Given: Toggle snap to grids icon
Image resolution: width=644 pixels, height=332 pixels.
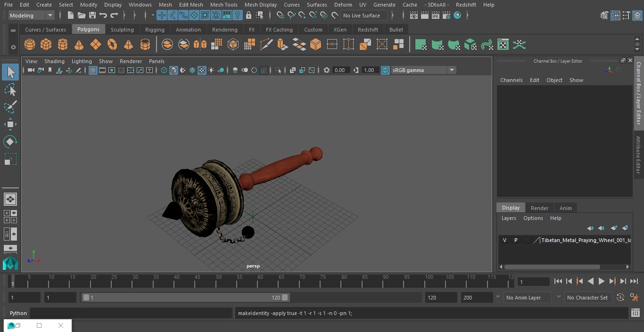Looking at the screenshot, I should [x=281, y=16].
